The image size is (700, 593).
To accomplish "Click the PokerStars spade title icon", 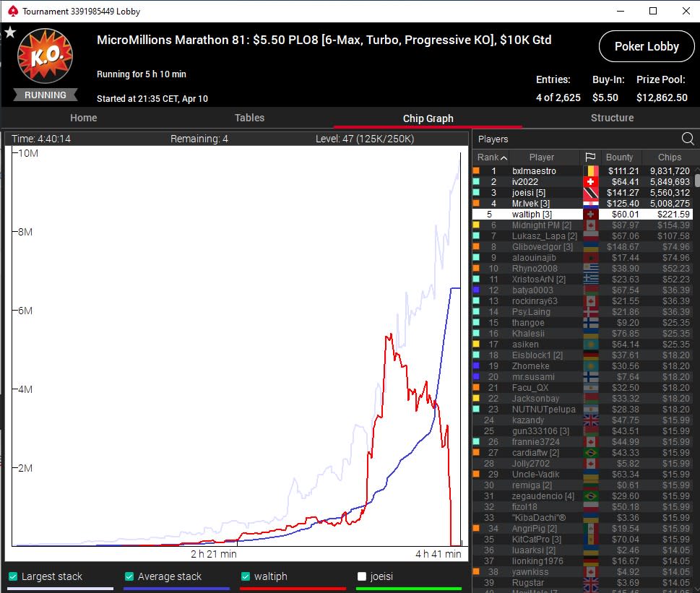I will 13,11.
